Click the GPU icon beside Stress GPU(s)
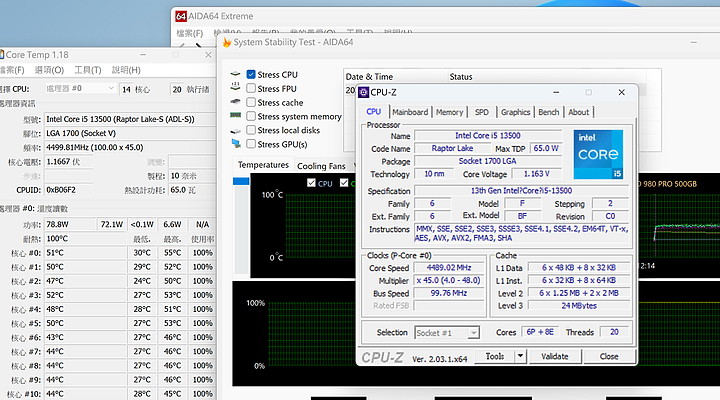Viewport: 720px width, 400px height. click(236, 144)
